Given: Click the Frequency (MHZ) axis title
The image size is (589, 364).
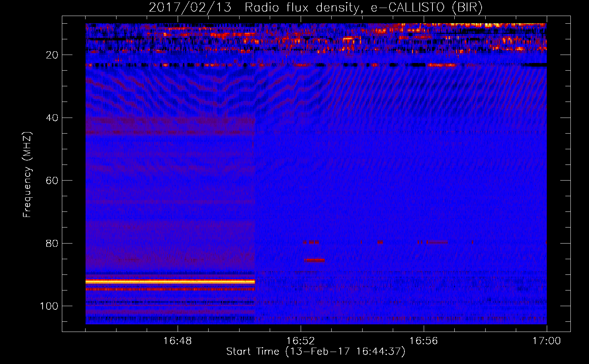Looking at the screenshot, I should (28, 175).
